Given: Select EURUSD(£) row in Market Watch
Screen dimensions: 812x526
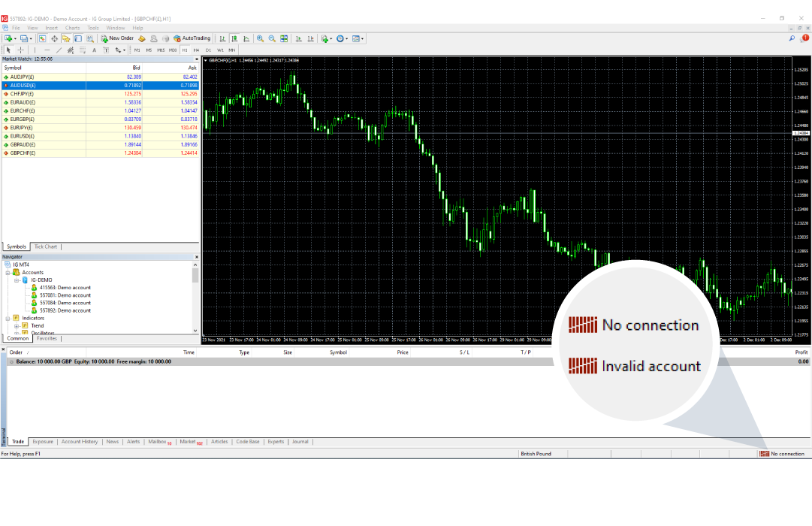Looking at the screenshot, I should (x=101, y=136).
